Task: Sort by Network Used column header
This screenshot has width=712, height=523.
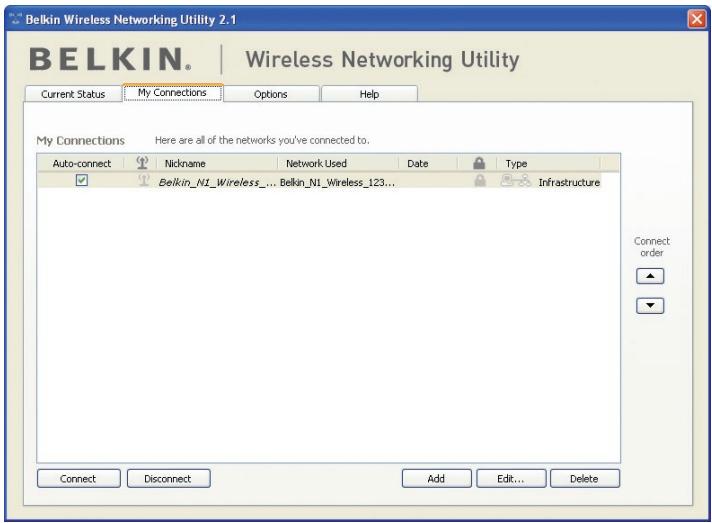Action: [337, 163]
